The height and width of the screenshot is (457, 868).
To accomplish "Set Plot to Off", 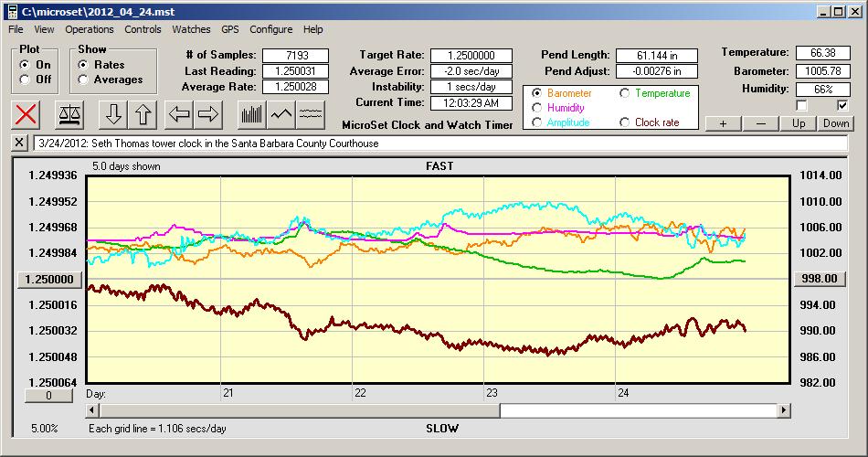I will [x=25, y=80].
